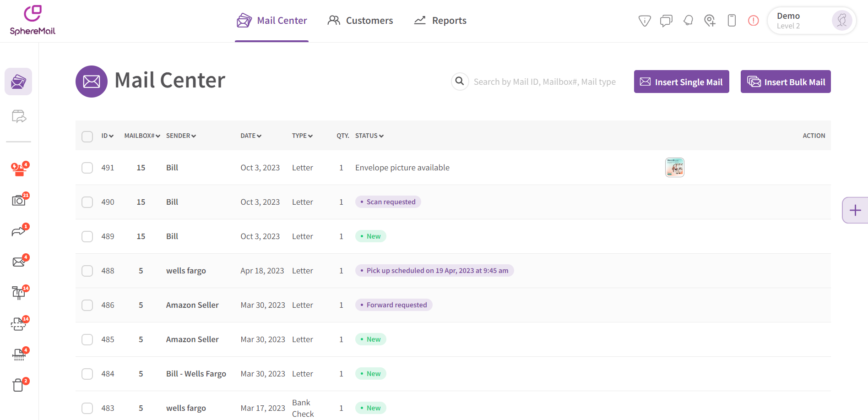Screen dimensions: 868x420
Task: Open the DATE column sort dropdown
Action: [260, 136]
